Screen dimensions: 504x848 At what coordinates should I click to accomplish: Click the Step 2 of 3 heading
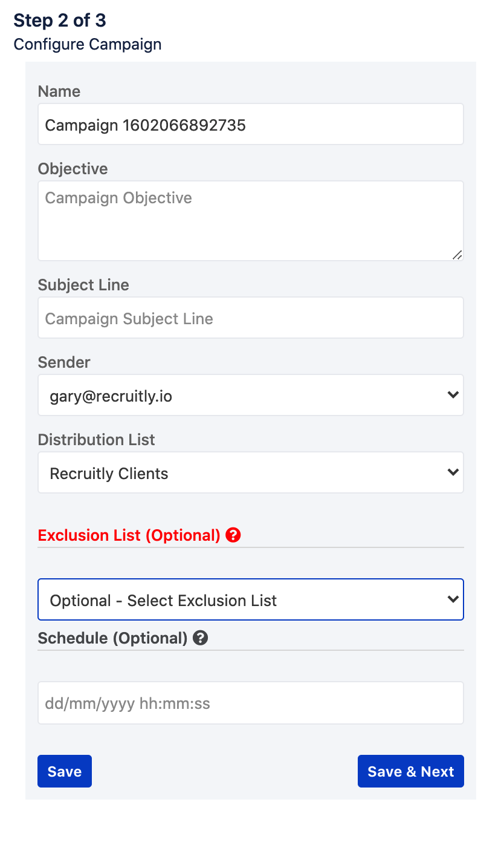click(x=60, y=21)
